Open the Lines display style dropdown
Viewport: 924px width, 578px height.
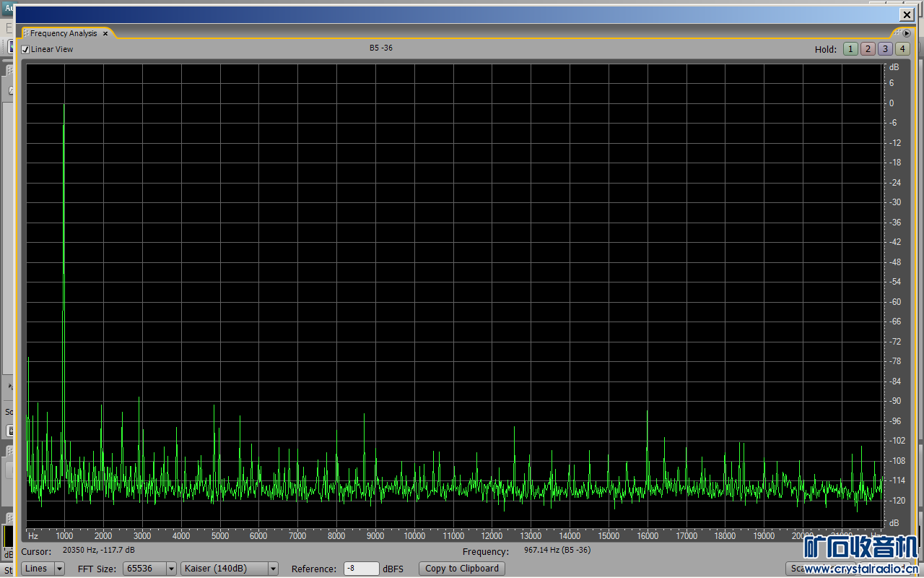(x=43, y=569)
